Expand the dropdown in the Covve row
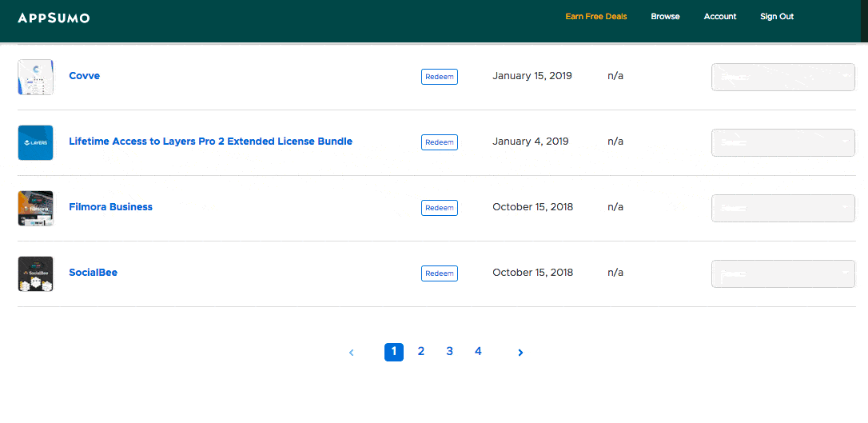The height and width of the screenshot is (423, 868). click(x=782, y=77)
